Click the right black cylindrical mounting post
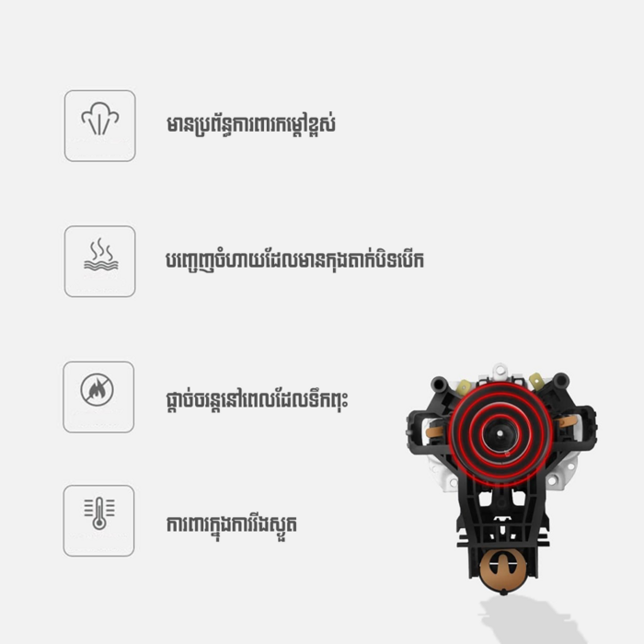This screenshot has height=644, width=644. [560, 379]
